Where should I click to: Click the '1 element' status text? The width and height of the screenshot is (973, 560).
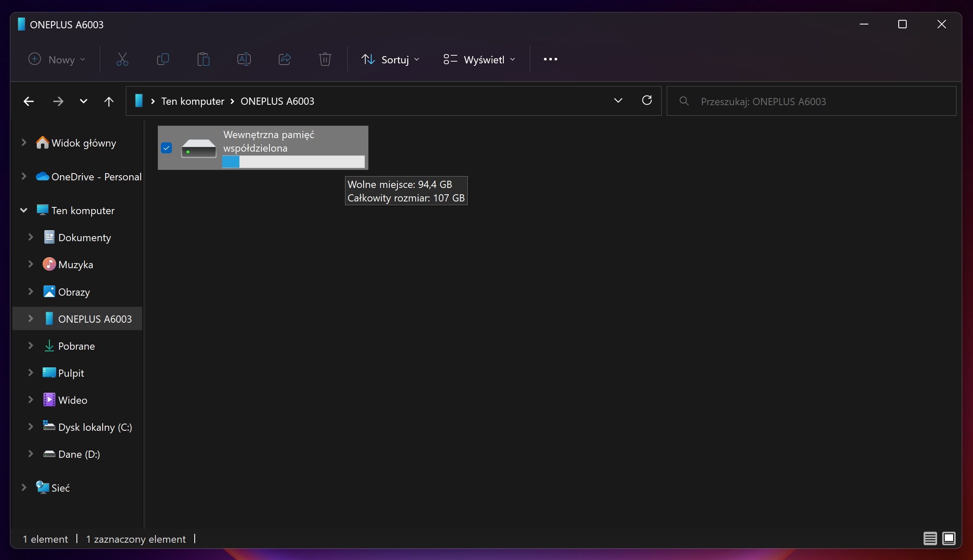(x=45, y=539)
